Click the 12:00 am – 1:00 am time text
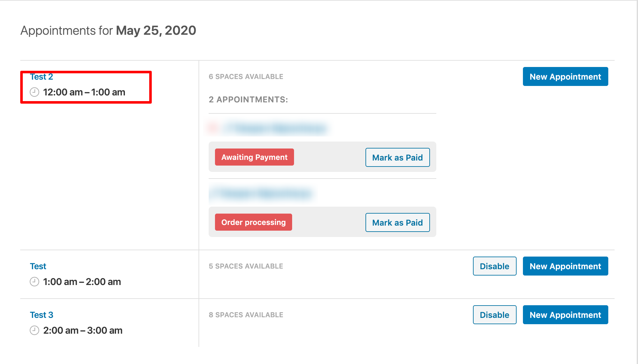The image size is (638, 364). click(x=84, y=92)
